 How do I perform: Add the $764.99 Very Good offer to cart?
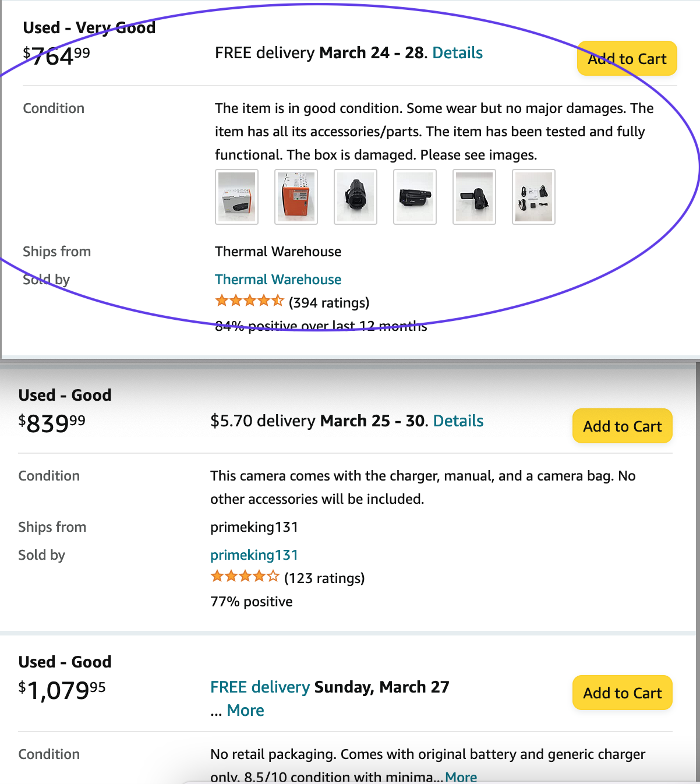coord(627,59)
